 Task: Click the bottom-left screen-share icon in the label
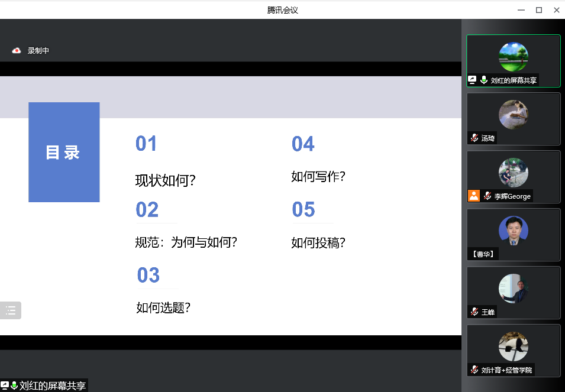pyautogui.click(x=4, y=386)
